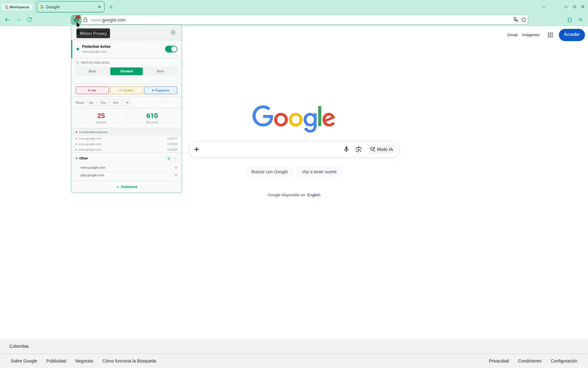Toggle Trackers blocking
Screen dimensions: 588x368
(126, 90)
